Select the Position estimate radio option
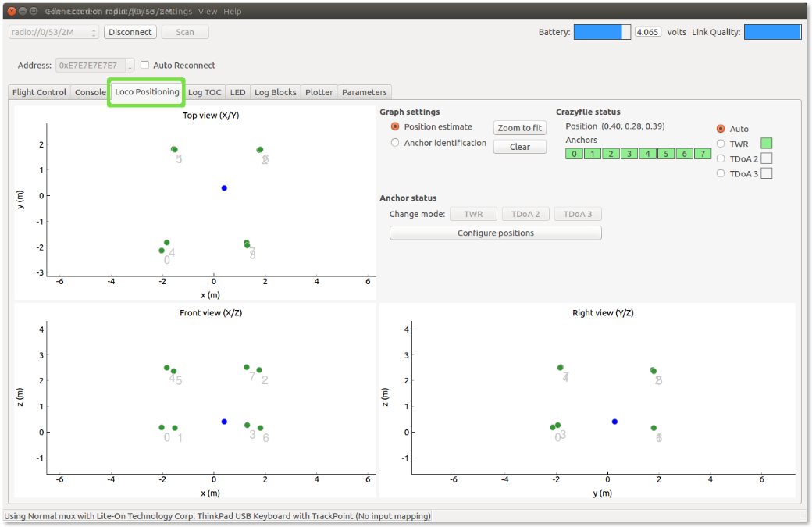Image resolution: width=812 pixels, height=527 pixels. (x=395, y=126)
